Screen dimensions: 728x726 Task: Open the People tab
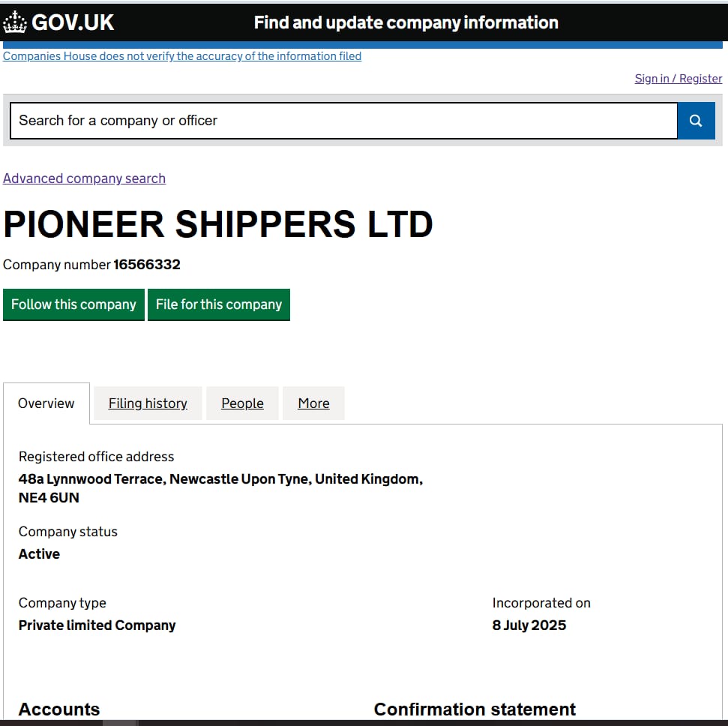242,403
